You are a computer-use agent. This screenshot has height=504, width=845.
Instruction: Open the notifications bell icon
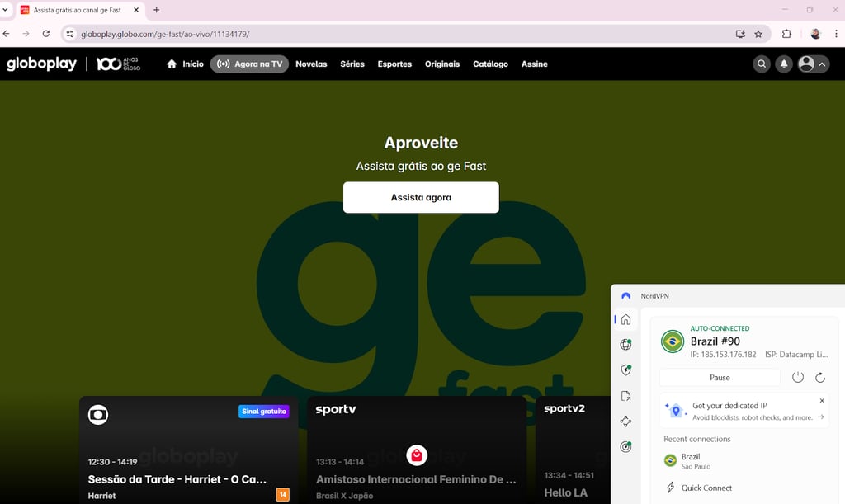tap(784, 64)
